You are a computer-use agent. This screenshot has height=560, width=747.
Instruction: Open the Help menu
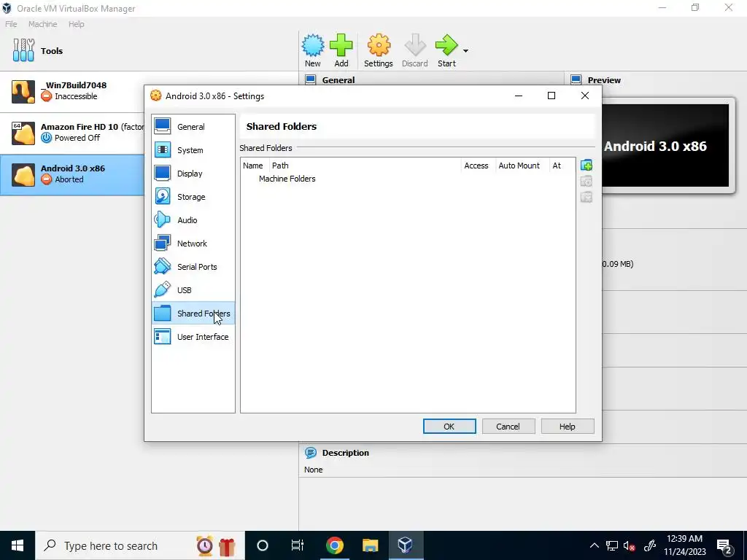pyautogui.click(x=76, y=24)
